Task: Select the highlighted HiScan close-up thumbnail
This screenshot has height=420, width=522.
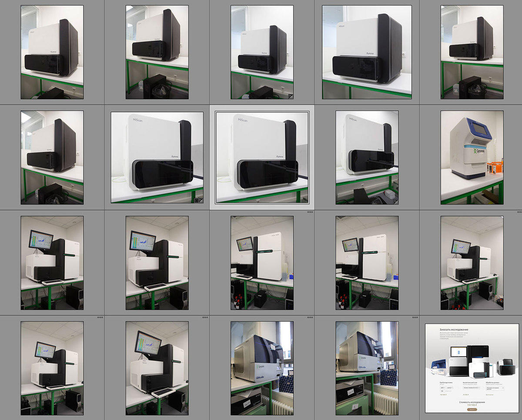Action: [262, 157]
